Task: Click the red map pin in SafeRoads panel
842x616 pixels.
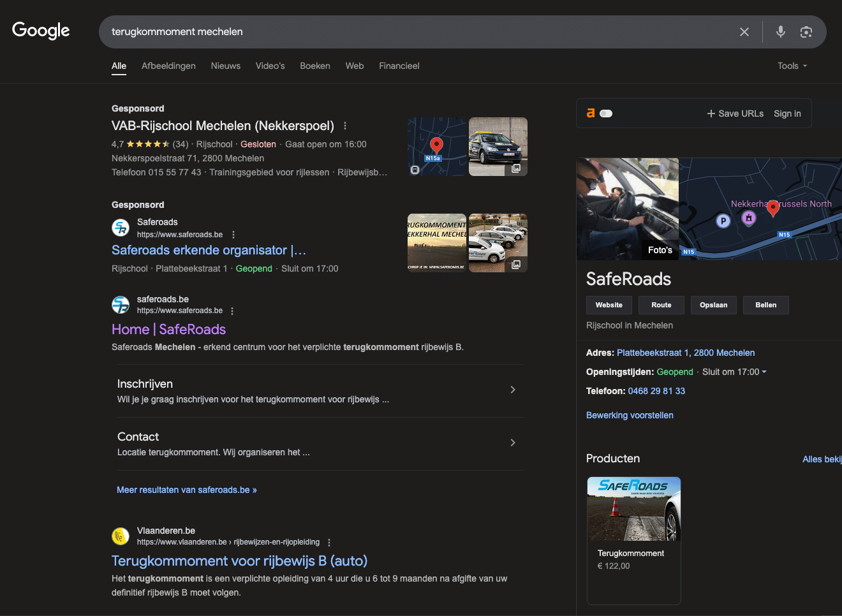Action: [x=773, y=208]
